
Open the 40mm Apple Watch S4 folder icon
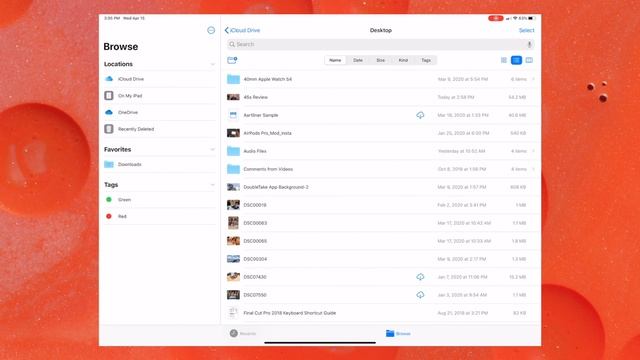233,79
